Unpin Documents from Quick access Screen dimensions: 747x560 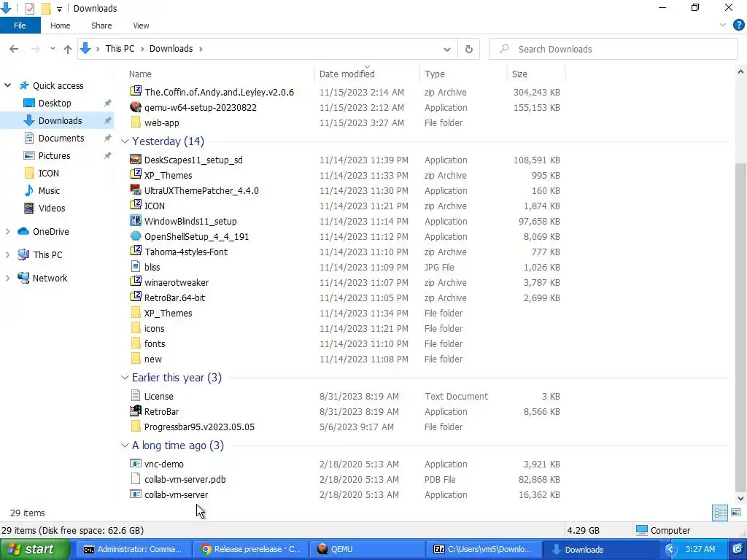click(108, 138)
